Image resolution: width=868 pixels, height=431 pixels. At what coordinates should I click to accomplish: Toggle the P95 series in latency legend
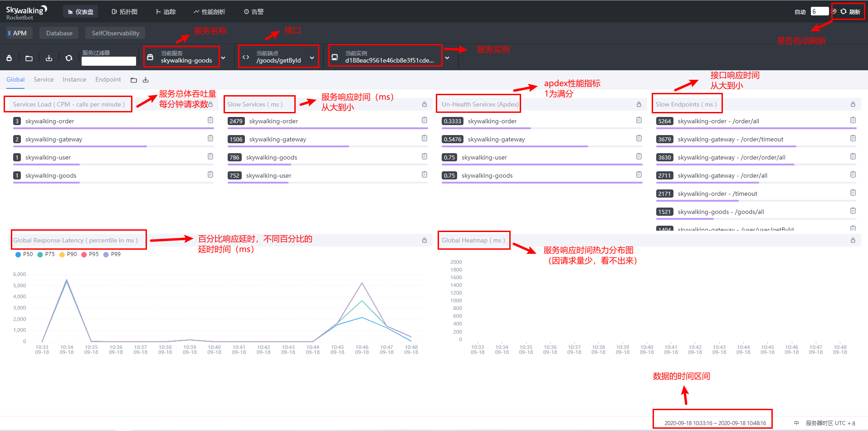pyautogui.click(x=90, y=254)
